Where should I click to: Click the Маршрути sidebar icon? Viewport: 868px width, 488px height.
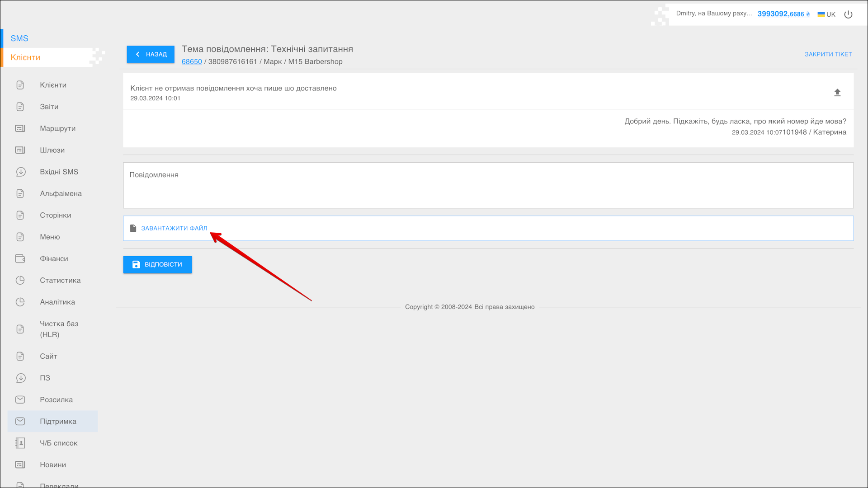tap(20, 128)
